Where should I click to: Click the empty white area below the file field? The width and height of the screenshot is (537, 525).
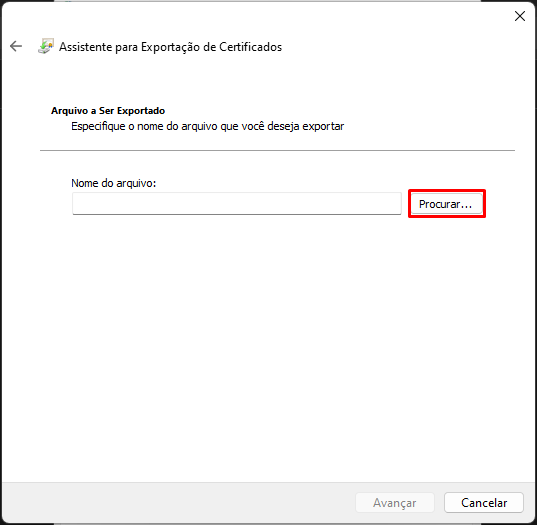(x=268, y=342)
